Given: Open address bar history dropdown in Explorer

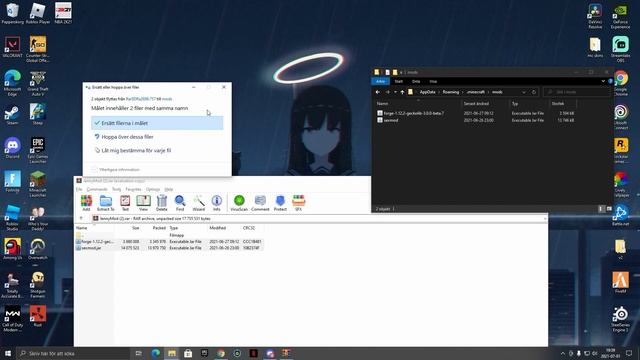Looking at the screenshot, I should coord(524,92).
